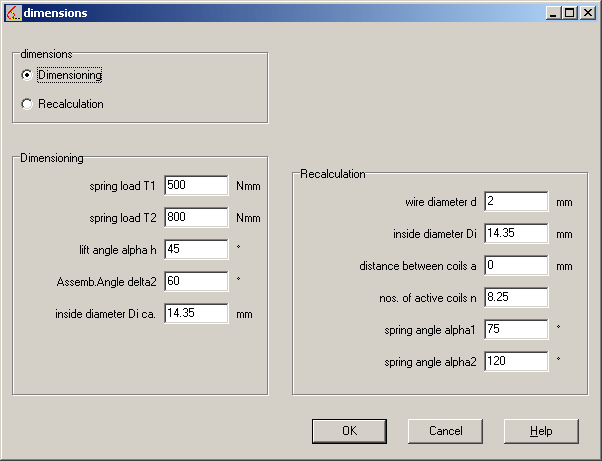Click the distance between coils a field

click(x=516, y=265)
